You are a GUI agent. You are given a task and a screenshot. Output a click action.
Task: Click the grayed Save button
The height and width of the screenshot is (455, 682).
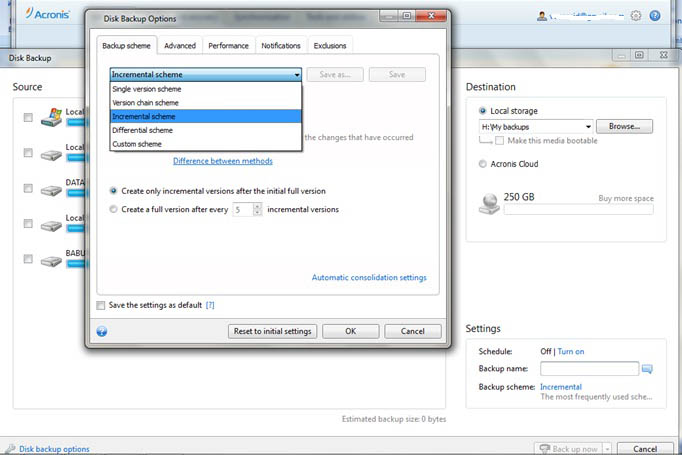397,74
